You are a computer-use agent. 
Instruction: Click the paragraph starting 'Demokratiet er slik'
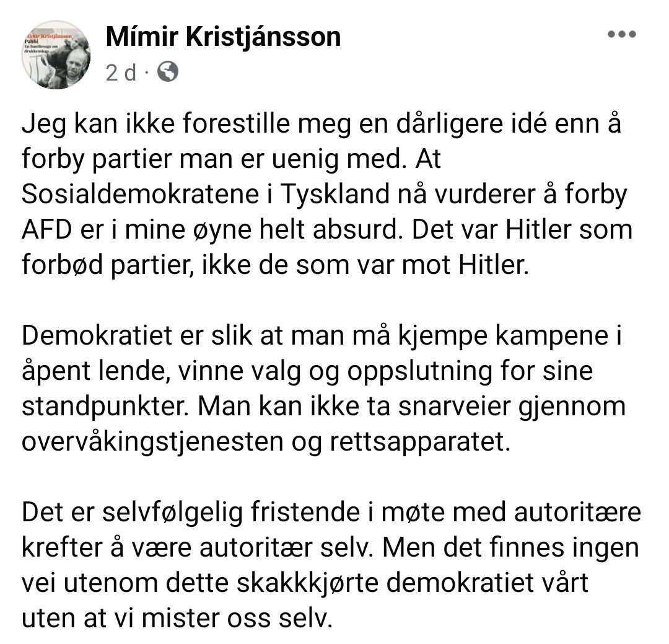point(324,389)
